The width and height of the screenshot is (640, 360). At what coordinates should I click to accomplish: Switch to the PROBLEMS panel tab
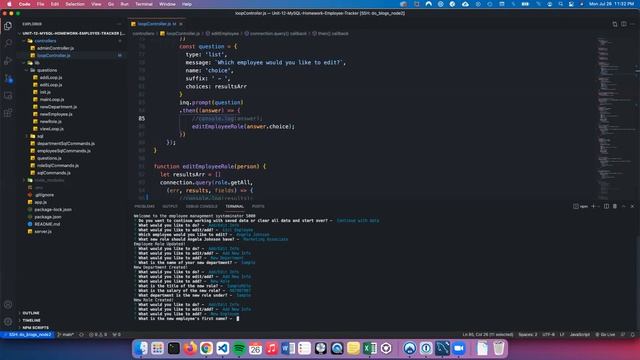coord(144,207)
